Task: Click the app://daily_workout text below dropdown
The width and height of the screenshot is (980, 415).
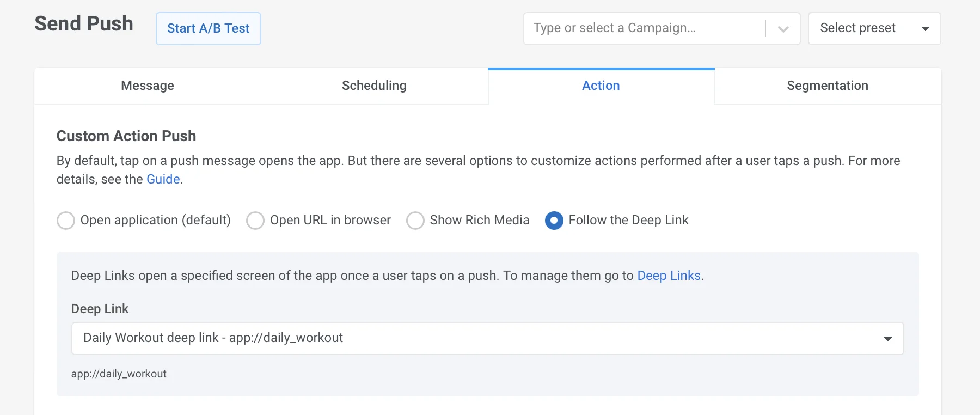Action: click(119, 374)
